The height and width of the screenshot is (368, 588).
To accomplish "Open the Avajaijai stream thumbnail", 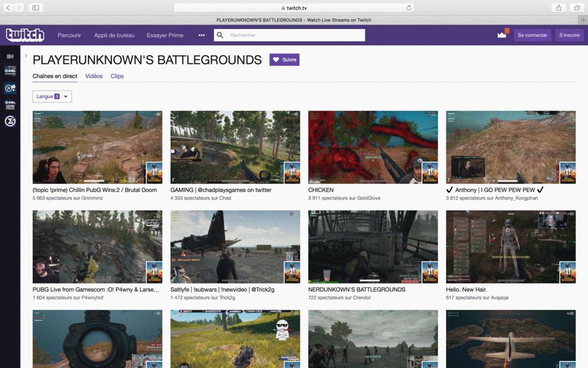I will (x=510, y=247).
